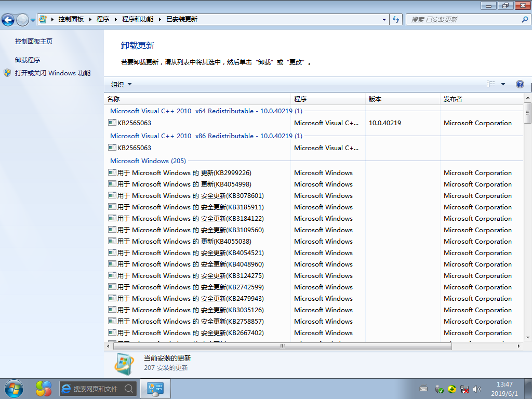Viewport: 532px width, 399px height.
Task: Click the volume speaker tray icon
Action: pos(477,389)
